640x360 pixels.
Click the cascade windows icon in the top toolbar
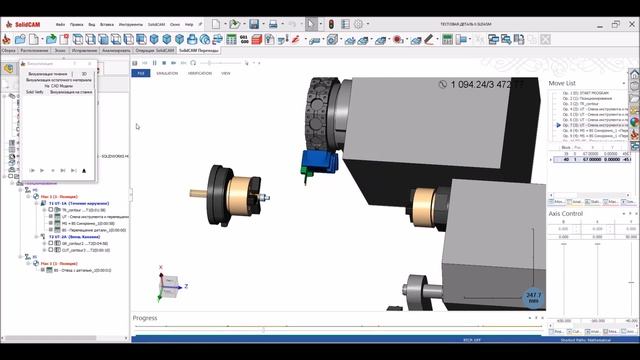coord(493,39)
